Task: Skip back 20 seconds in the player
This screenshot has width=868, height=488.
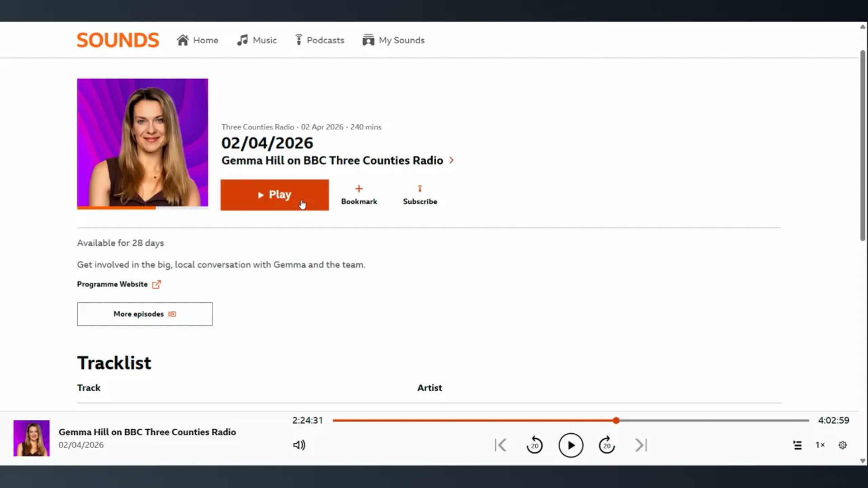Action: [x=534, y=445]
